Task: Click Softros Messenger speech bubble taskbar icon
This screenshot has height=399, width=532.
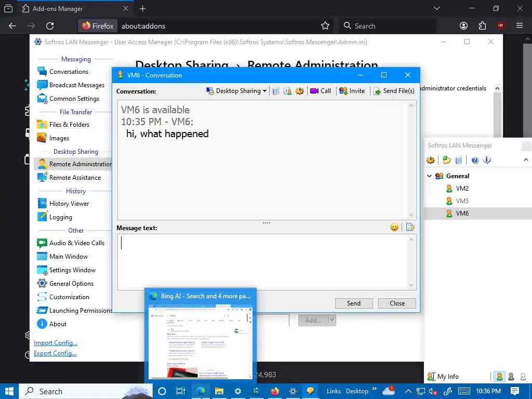Action: pyautogui.click(x=310, y=391)
